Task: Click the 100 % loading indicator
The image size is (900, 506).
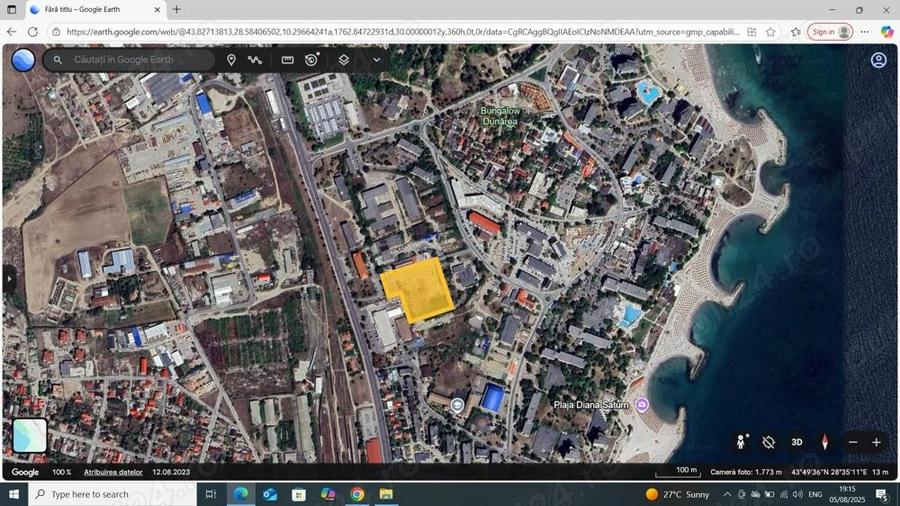Action: pos(61,472)
